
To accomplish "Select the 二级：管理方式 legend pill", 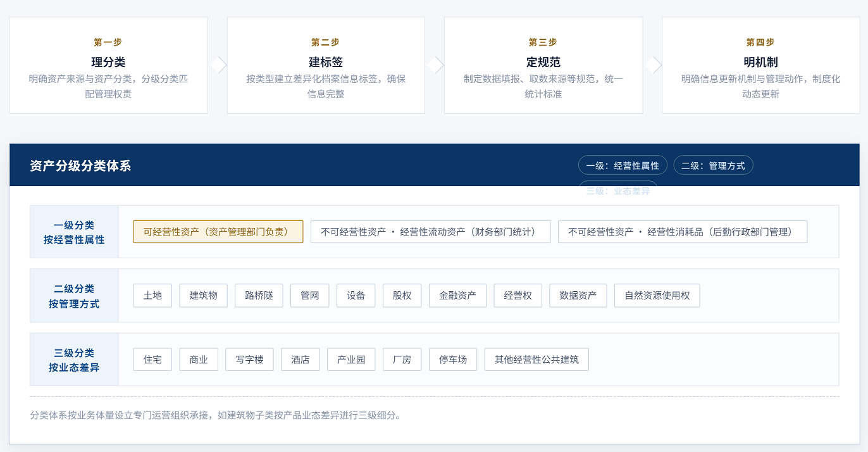I will 714,165.
